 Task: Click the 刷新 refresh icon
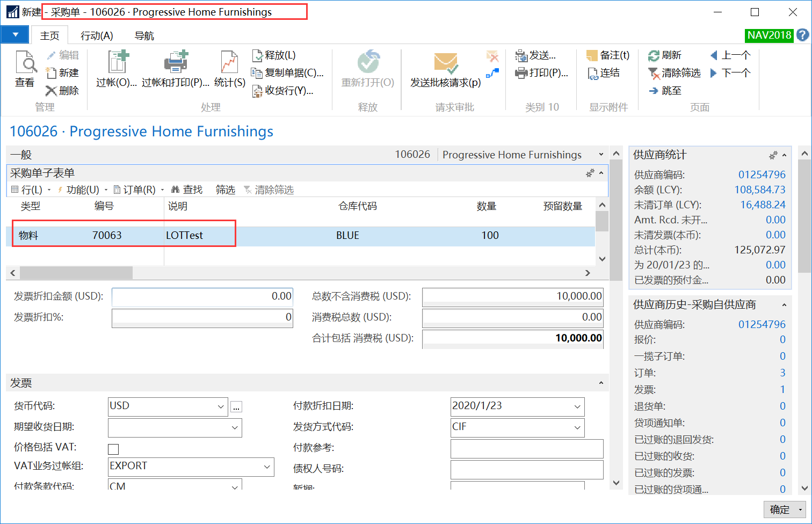coord(654,55)
